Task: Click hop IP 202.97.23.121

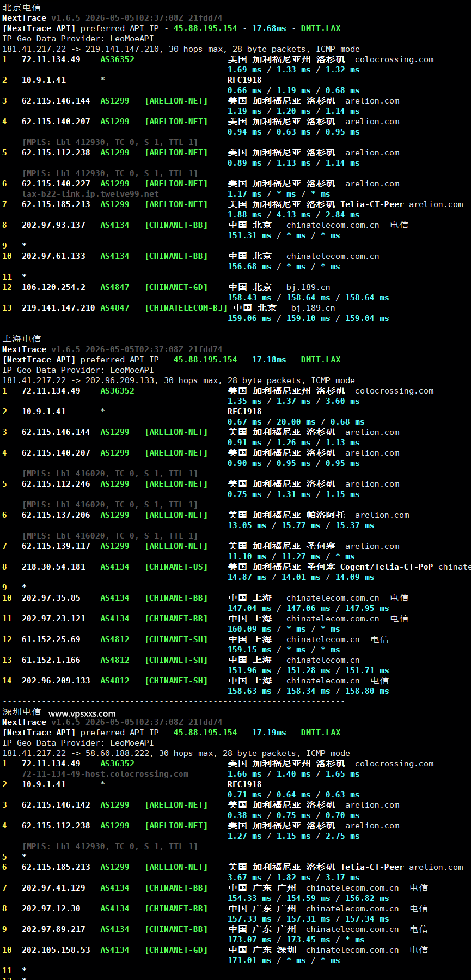Action: pyautogui.click(x=53, y=619)
